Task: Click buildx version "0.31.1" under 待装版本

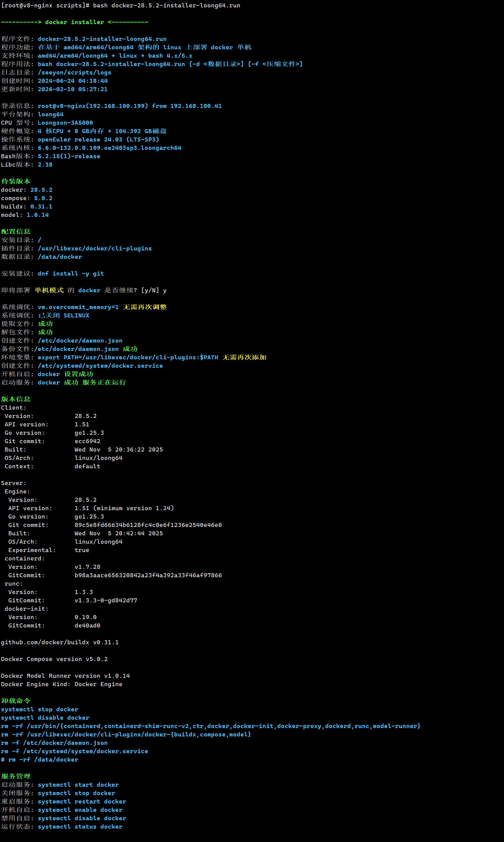Action: [42, 207]
